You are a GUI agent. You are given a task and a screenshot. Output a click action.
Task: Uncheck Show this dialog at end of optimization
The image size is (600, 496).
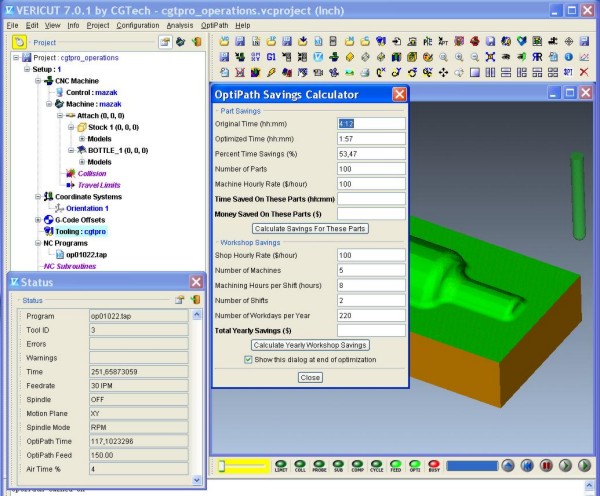(248, 359)
